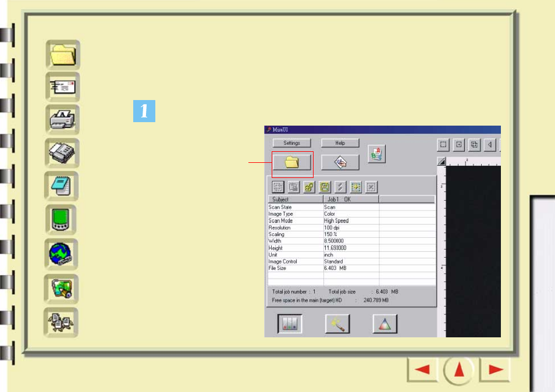
Task: Click the "100 dpi" resolution value
Action: coord(332,228)
